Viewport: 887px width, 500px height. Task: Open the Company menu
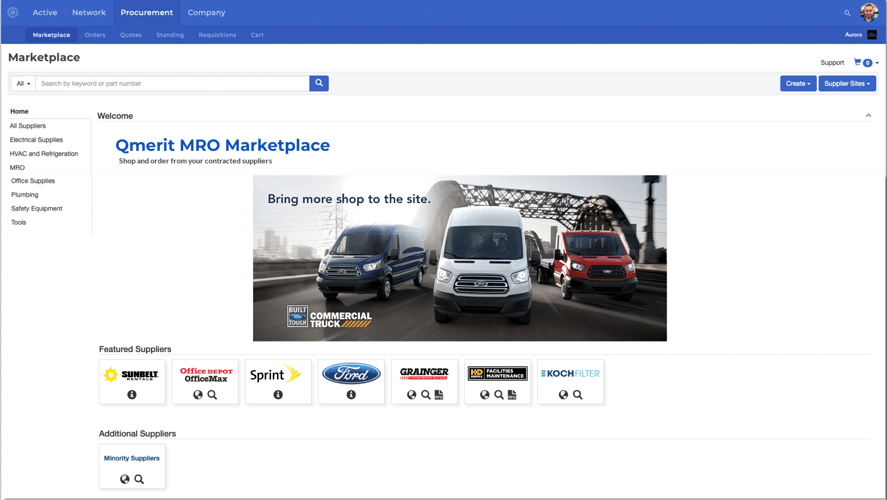coord(206,12)
